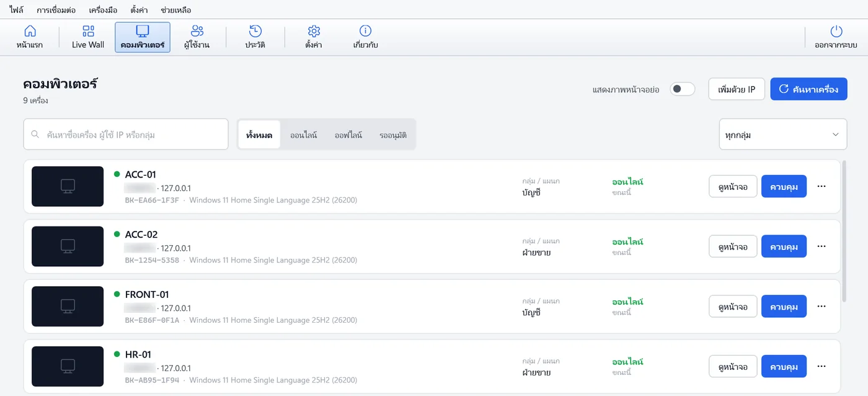Click the HR-01 computer name
This screenshot has width=868, height=396.
(x=138, y=354)
